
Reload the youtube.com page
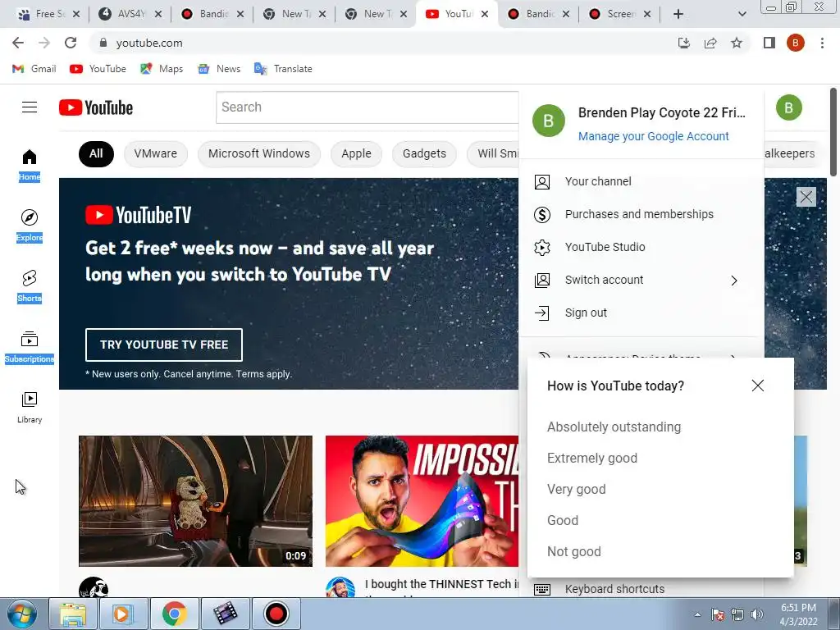click(x=71, y=43)
